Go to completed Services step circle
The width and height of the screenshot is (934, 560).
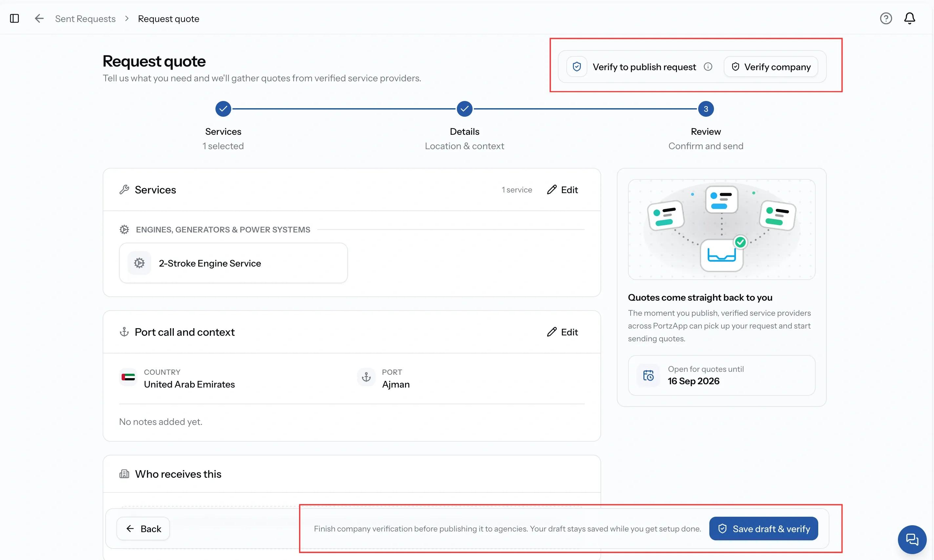(x=223, y=109)
